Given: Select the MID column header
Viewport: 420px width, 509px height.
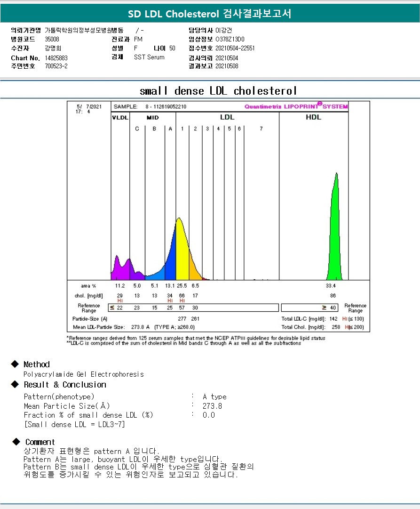Looking at the screenshot, I should (x=152, y=117).
